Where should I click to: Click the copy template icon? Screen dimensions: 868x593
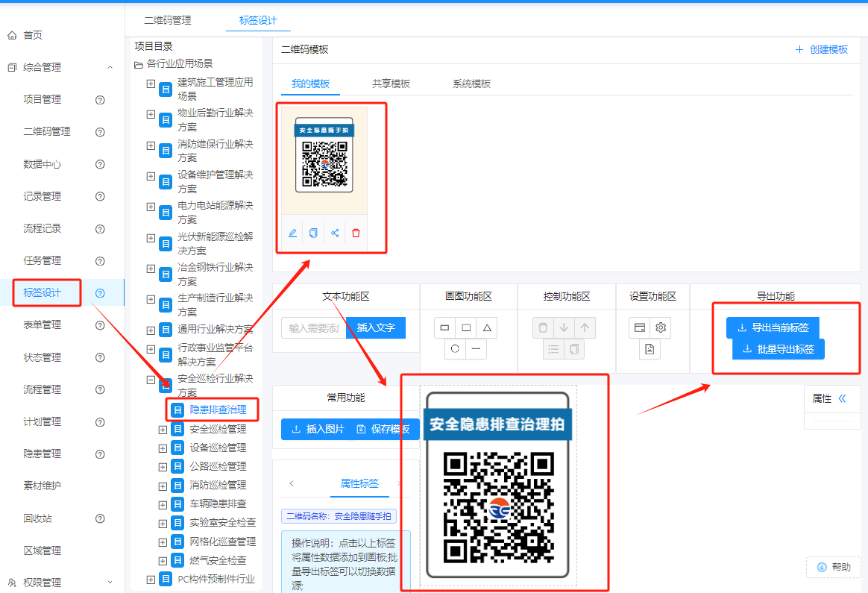[x=313, y=233]
